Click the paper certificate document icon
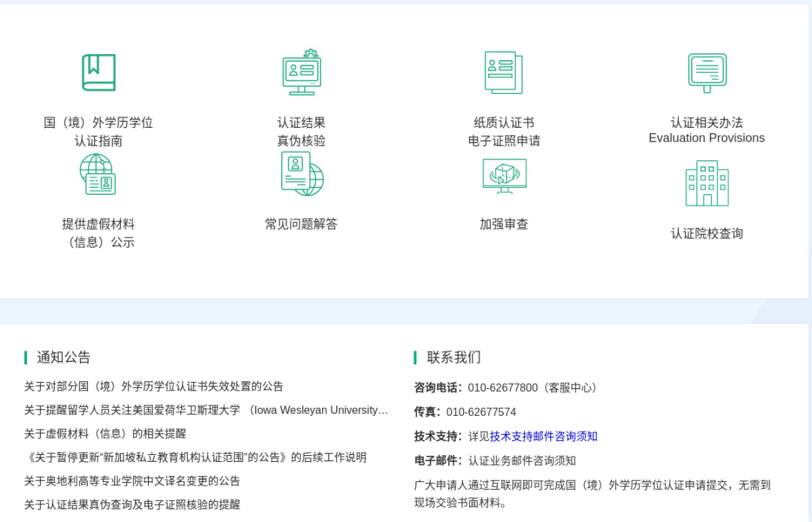Image resolution: width=812 pixels, height=522 pixels. click(504, 73)
